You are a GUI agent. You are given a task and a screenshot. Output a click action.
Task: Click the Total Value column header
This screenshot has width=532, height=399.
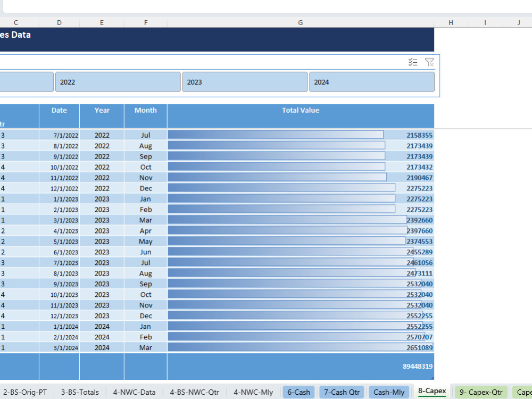[x=301, y=110]
